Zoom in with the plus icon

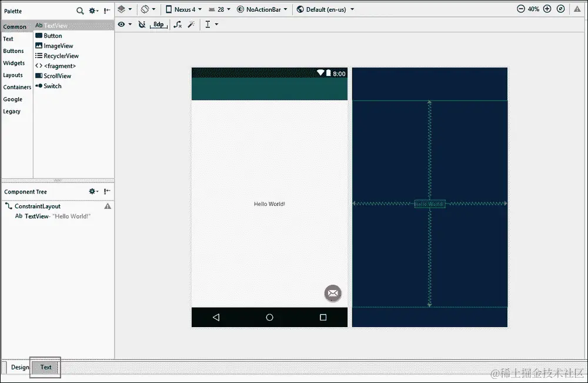pos(547,9)
